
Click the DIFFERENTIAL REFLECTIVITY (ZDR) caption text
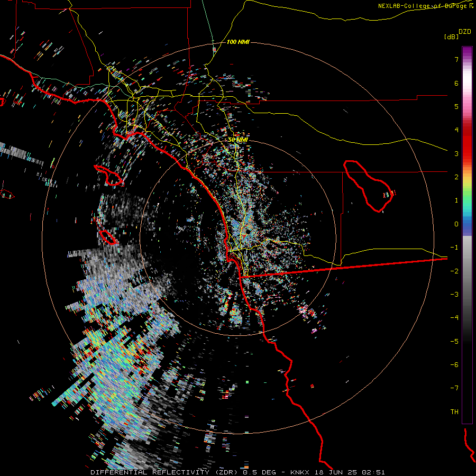coord(165,472)
